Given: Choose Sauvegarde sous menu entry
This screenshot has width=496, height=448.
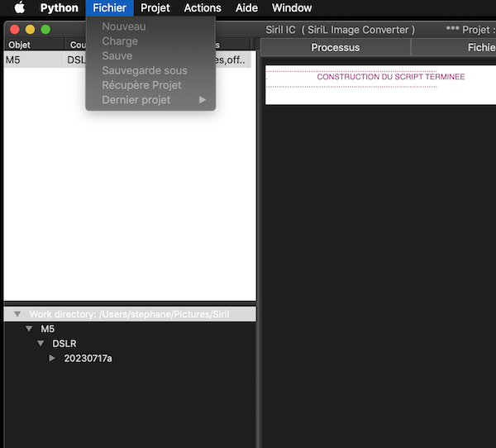Looking at the screenshot, I should point(150,70).
